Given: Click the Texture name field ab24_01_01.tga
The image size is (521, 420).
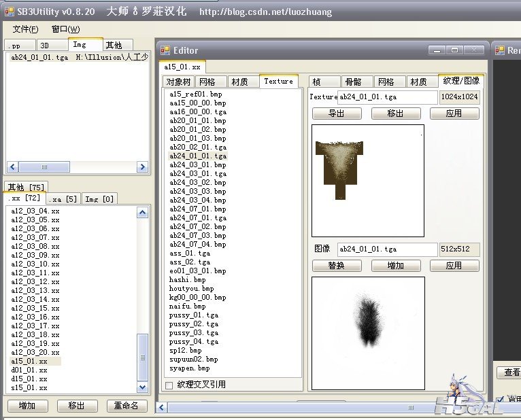Looking at the screenshot, I should [388, 97].
